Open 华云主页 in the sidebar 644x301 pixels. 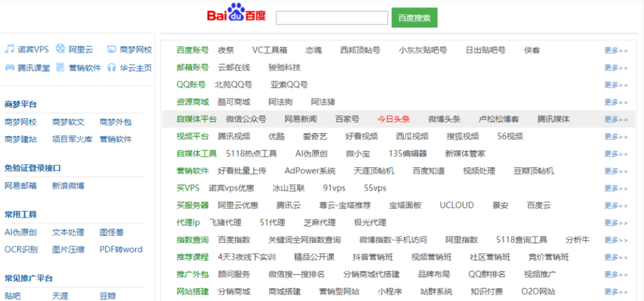tap(136, 68)
